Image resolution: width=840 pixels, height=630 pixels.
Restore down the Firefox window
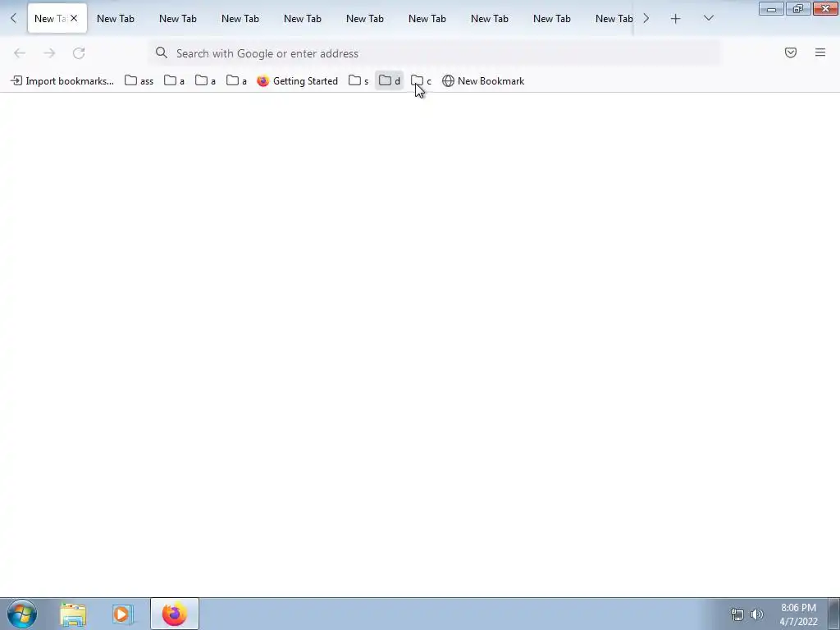click(x=797, y=9)
